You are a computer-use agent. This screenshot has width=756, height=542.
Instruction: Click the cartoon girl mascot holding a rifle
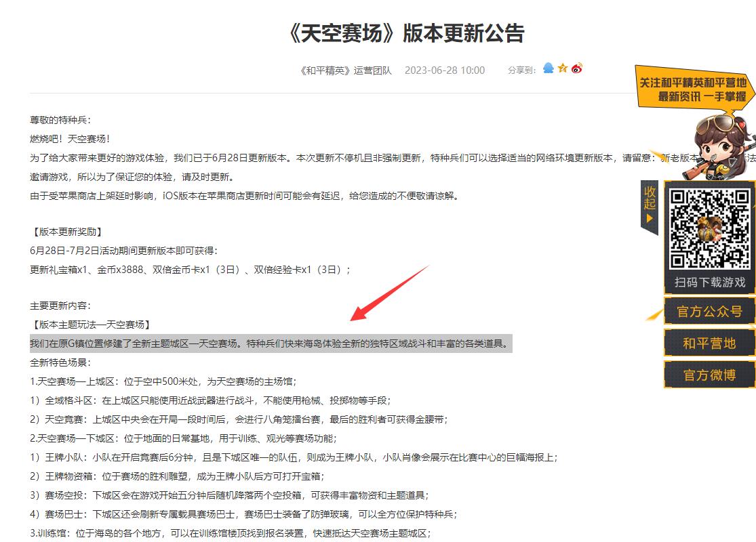click(x=712, y=146)
